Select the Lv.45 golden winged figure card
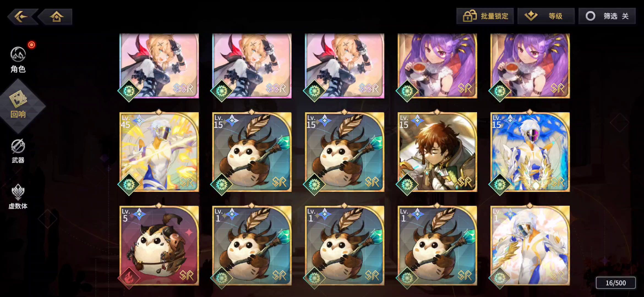 click(159, 152)
